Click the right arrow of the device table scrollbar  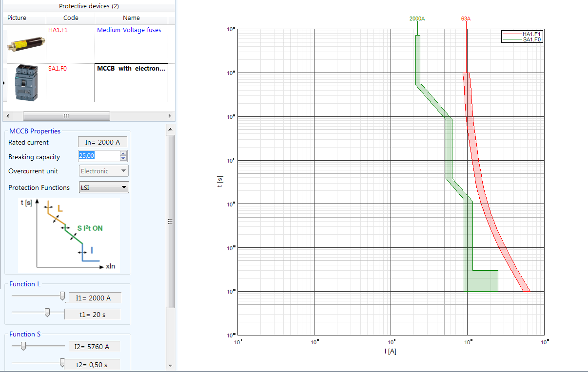[x=169, y=116]
